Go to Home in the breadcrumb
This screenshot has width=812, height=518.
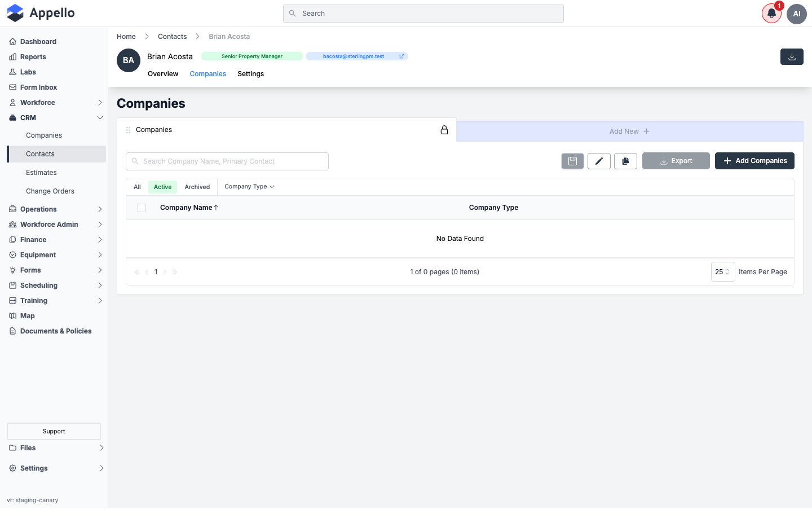126,37
